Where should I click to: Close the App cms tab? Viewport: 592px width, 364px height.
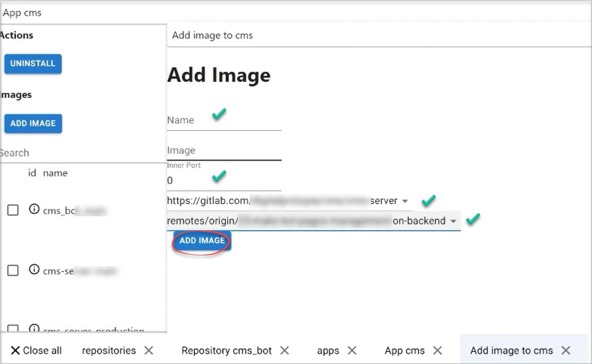click(437, 350)
